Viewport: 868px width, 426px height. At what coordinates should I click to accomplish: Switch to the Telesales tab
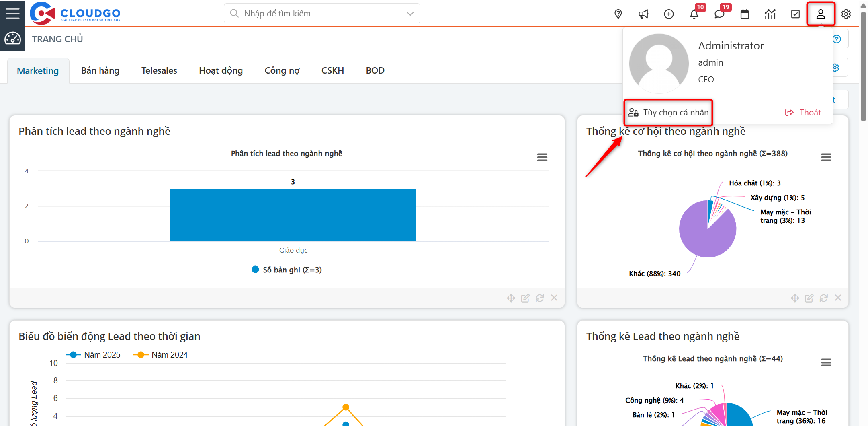point(159,71)
